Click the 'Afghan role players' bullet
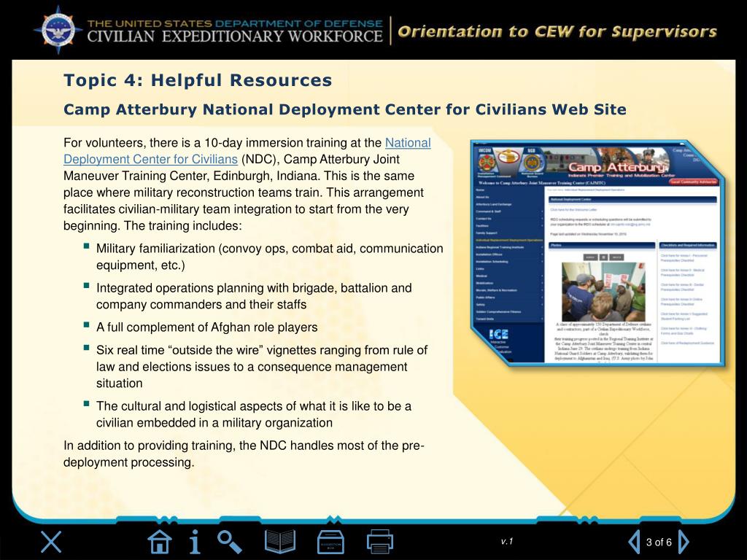747x560 pixels. 206,327
